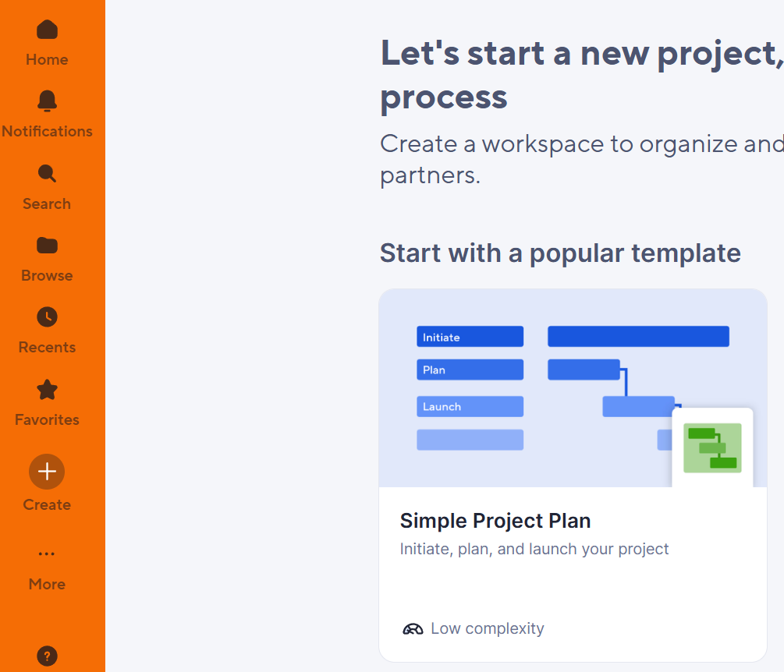Screen dimensions: 784x672
Task: Click the Launch bar in preview
Action: 470,407
